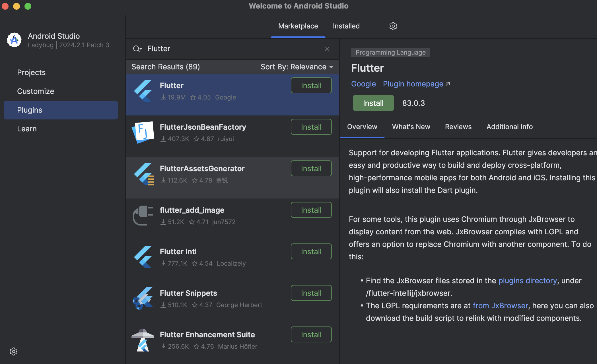Select the Flutter Intl plugin icon
This screenshot has height=364, width=597.
point(143,257)
